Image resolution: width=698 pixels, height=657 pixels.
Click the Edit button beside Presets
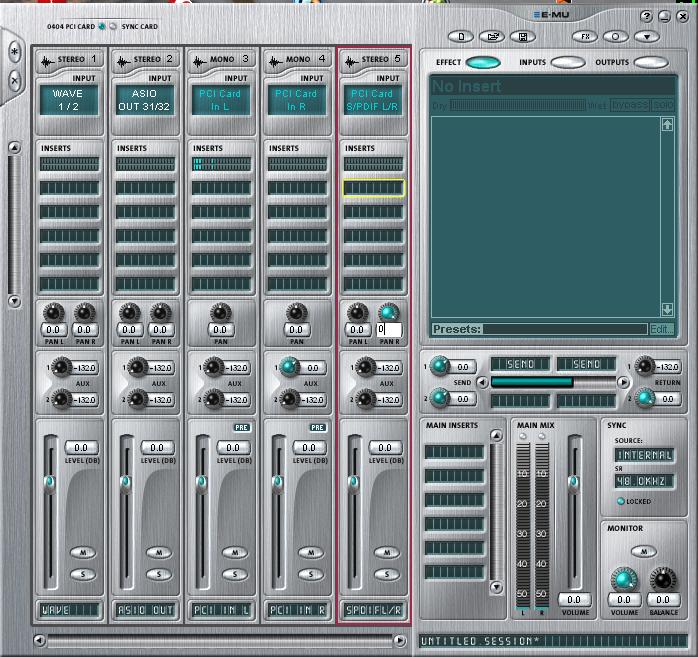point(661,329)
